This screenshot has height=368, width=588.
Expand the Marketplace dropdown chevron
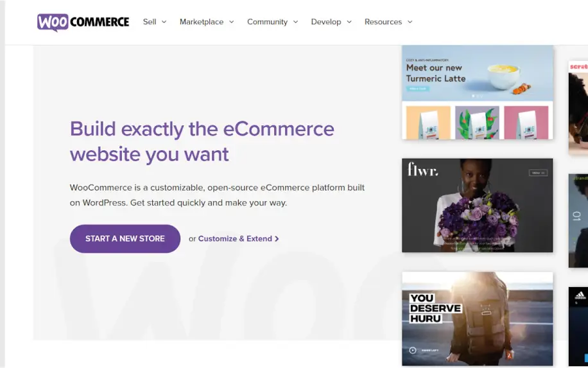(231, 22)
